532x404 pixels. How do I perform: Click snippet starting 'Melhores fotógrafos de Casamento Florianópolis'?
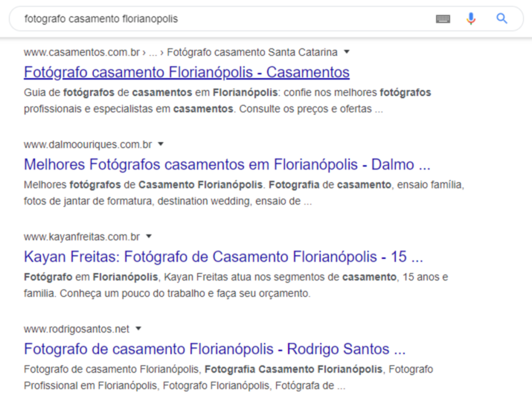click(244, 193)
